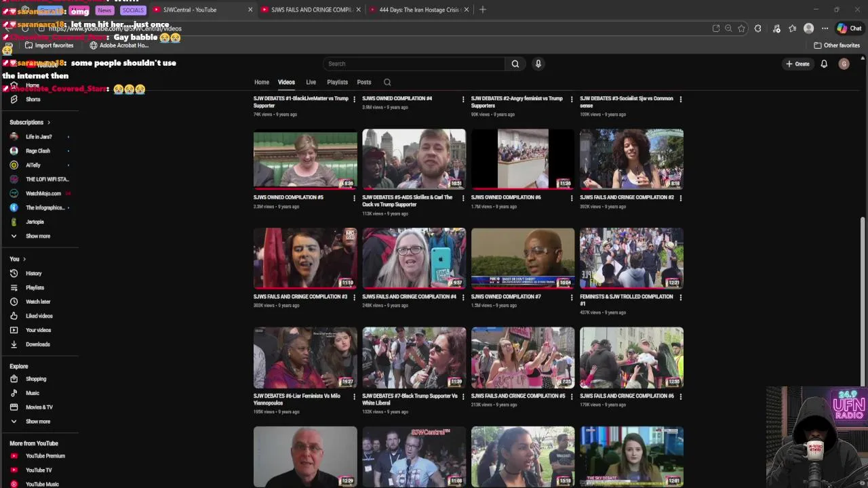Click in the YouTube search field

tap(414, 64)
